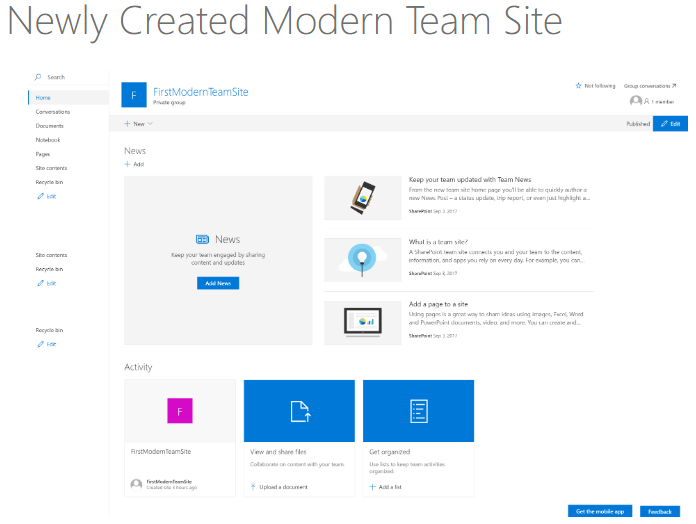Open phone illustration news thumbnail
Viewport: 696px width, 524px height.
pyautogui.click(x=363, y=198)
